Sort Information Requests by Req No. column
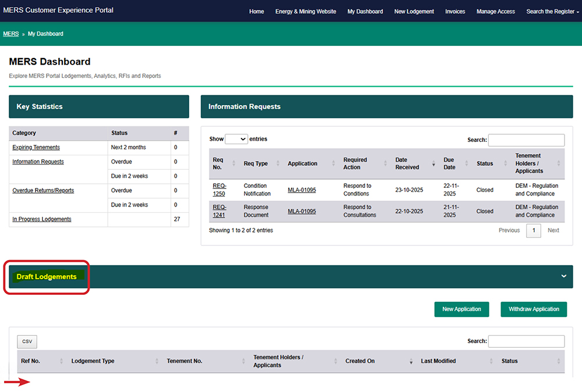 [x=224, y=163]
